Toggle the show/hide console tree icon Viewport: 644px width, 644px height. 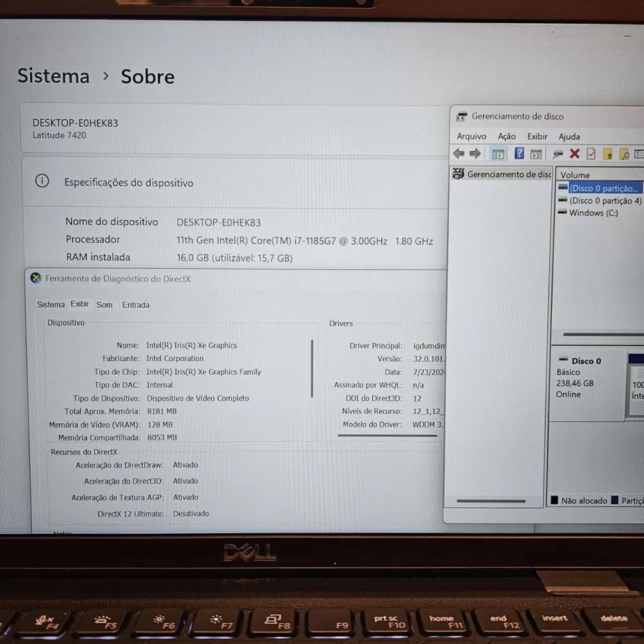pyautogui.click(x=498, y=155)
